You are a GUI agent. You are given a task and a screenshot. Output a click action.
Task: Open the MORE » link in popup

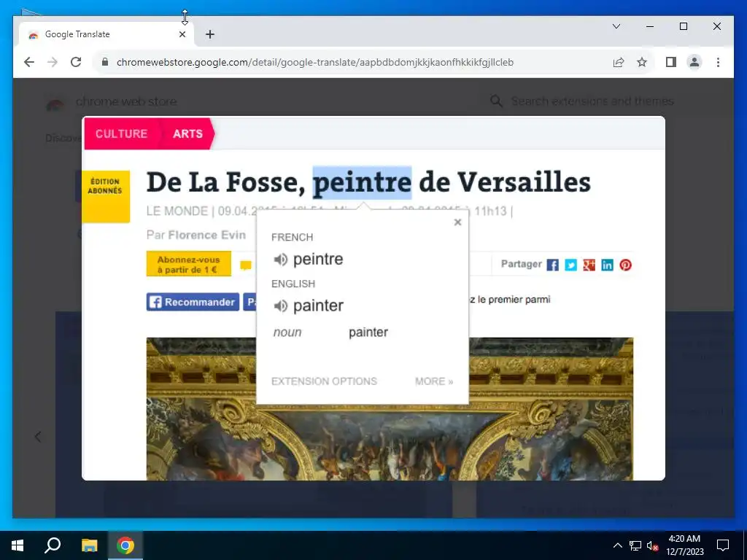tap(434, 381)
